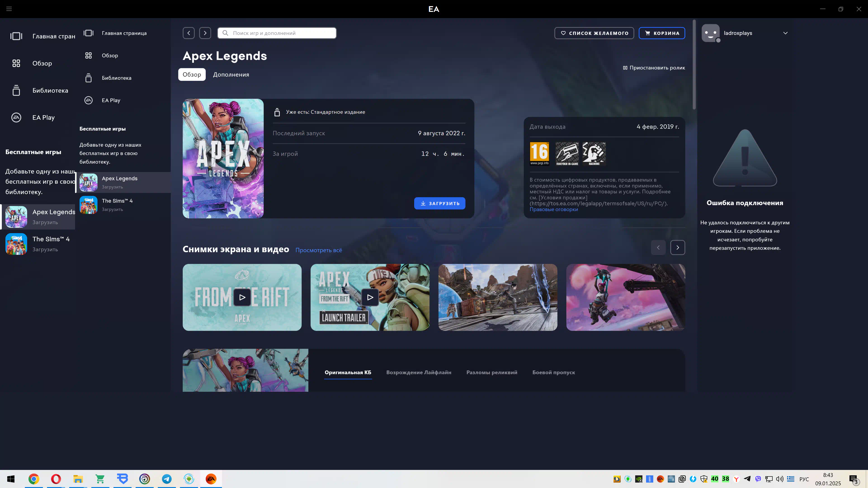Go forward with the right arrow navigation button

tap(205, 33)
